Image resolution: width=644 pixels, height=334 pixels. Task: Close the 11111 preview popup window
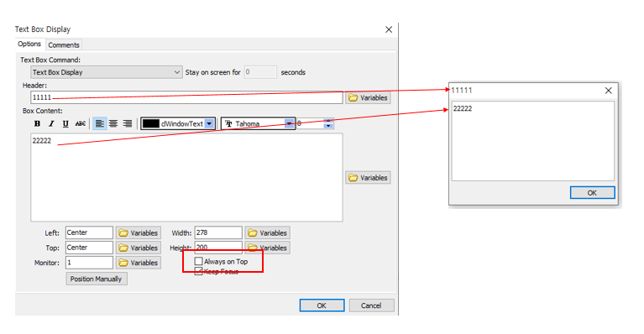click(x=608, y=91)
